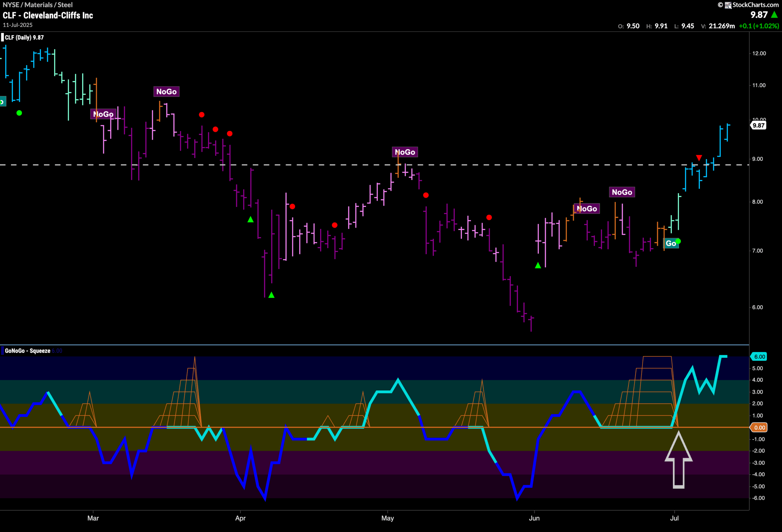Open the Materials breadcrumb link
The height and width of the screenshot is (532, 782).
(38, 5)
